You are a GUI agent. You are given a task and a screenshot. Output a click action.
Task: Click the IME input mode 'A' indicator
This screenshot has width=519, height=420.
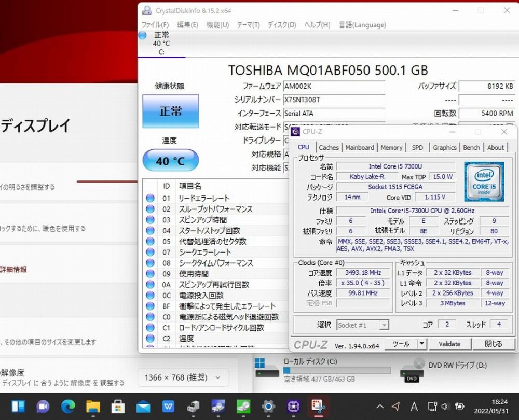pos(414,407)
